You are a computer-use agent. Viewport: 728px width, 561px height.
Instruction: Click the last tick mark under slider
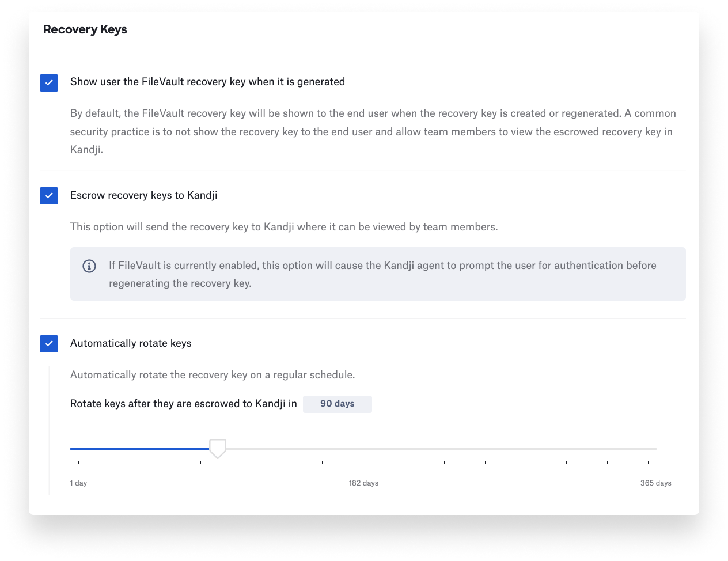648,463
